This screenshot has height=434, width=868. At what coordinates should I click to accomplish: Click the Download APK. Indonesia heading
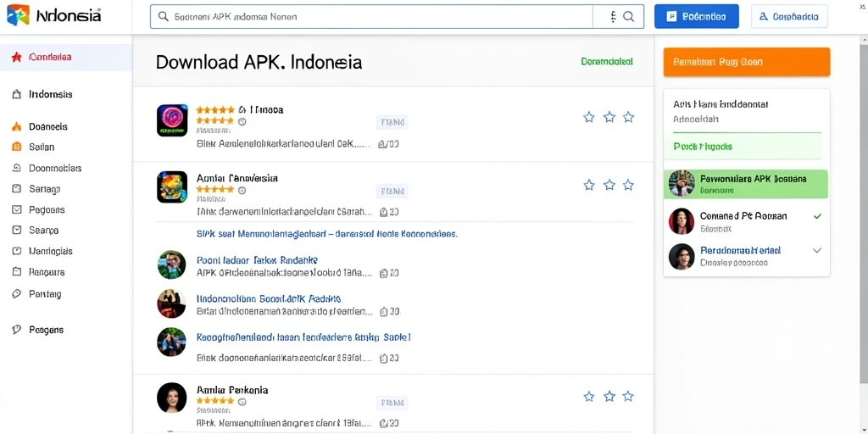[x=259, y=61]
